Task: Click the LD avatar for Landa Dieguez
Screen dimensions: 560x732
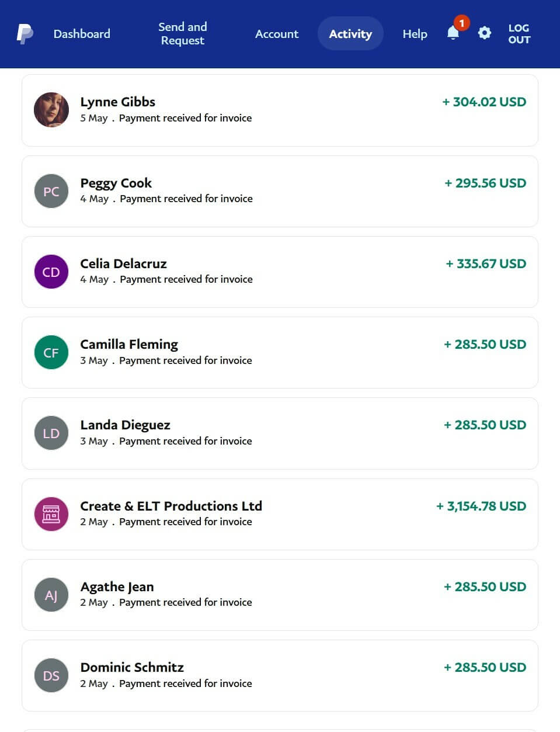Action: [51, 433]
